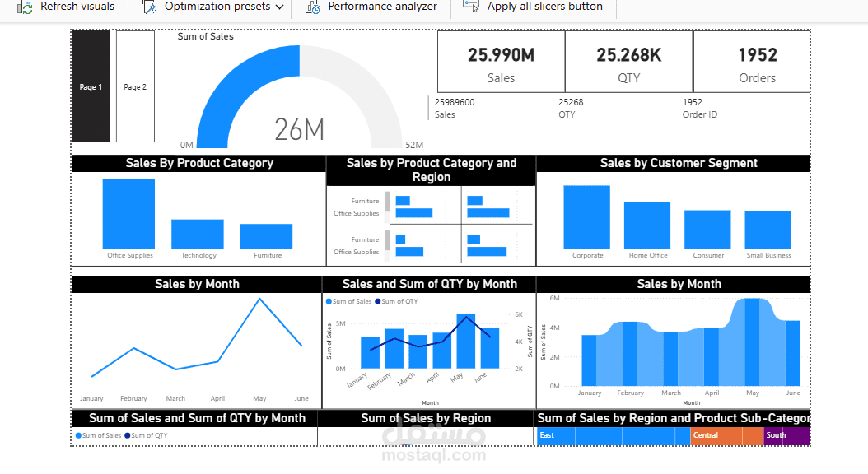Click the Technology category bar
Screen dimensions: 868x474
[x=198, y=234]
